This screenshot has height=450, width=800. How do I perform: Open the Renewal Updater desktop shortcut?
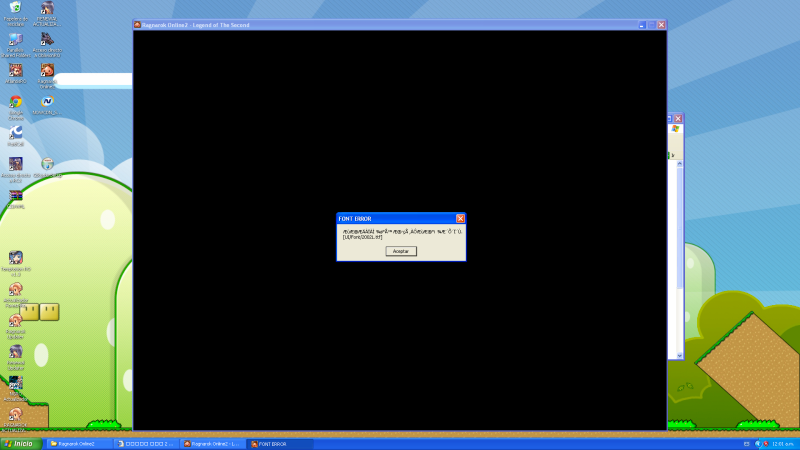coord(16,357)
